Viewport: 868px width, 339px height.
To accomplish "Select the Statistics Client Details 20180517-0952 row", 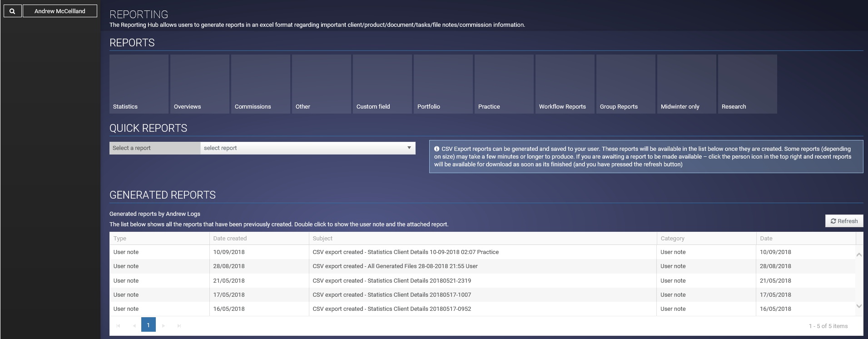I will pos(482,309).
